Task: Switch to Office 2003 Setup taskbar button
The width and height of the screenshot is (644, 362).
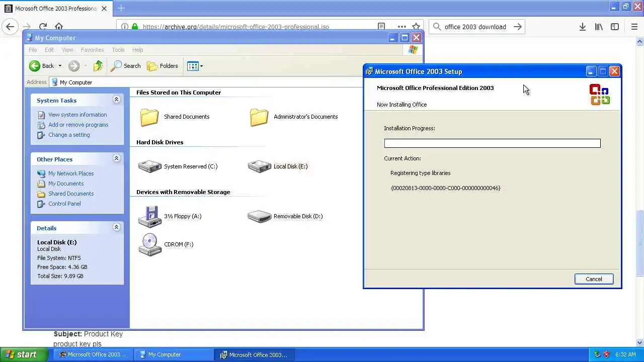Action: coord(255,354)
